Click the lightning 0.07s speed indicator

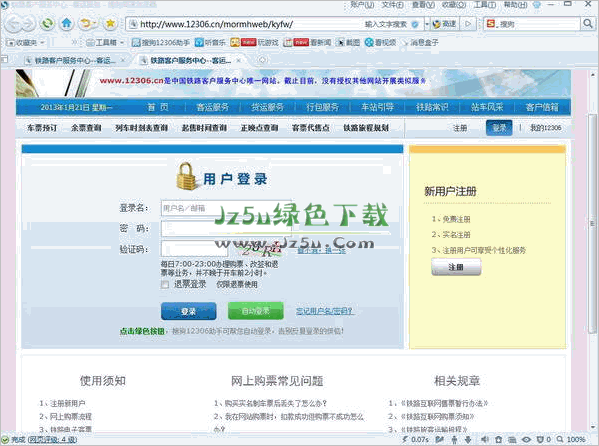pos(415,440)
